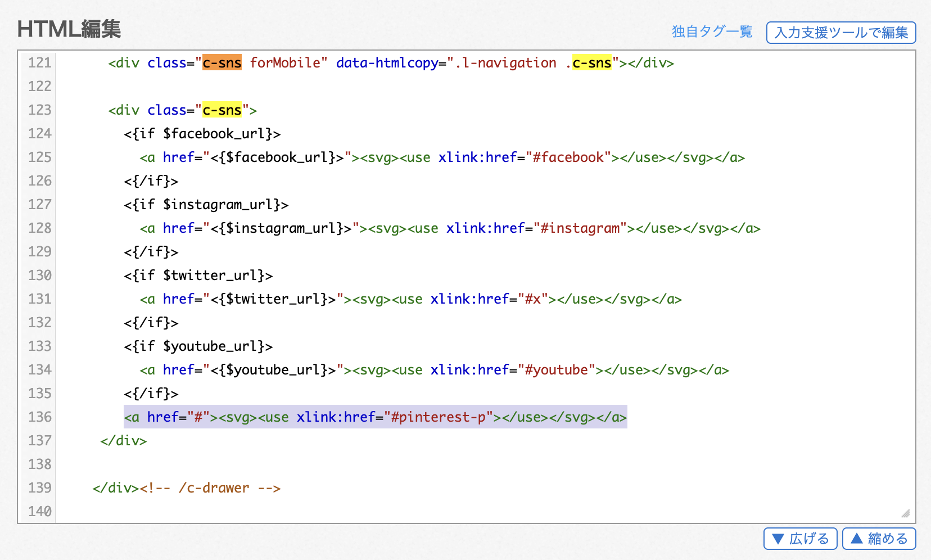Click line number 121 in gutter
The width and height of the screenshot is (931, 560).
[x=39, y=63]
